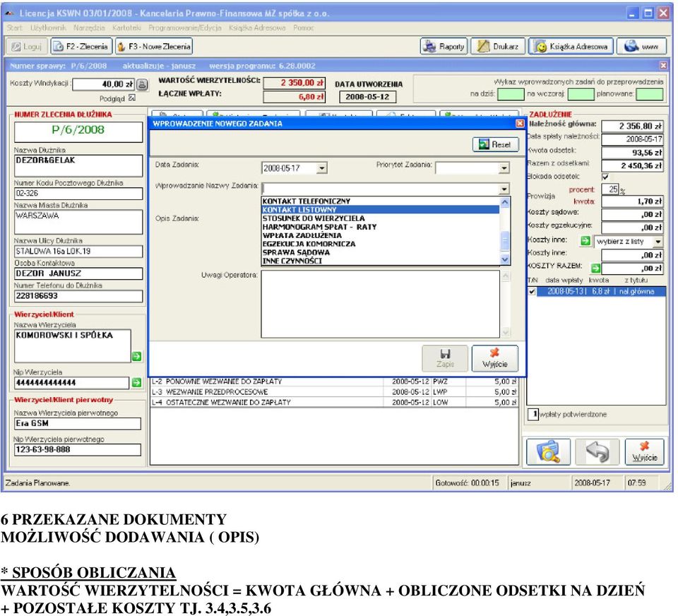The image size is (678, 616).
Task: Click the Numer Telefonu do Dłużnika field
Action: pos(78,296)
